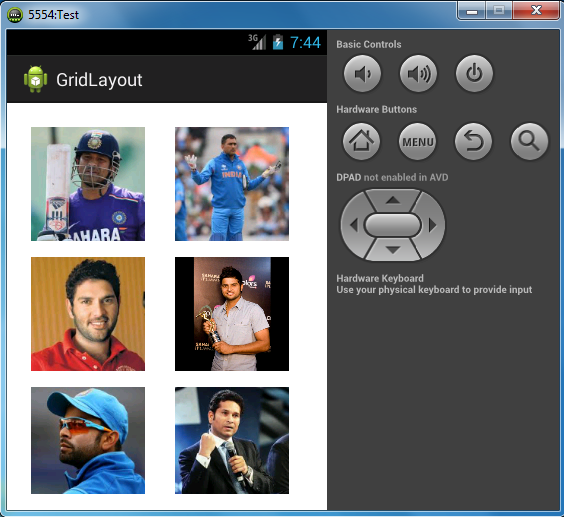Viewport: 564px width, 517px height.
Task: Tap the GridLayout title text
Action: pyautogui.click(x=99, y=80)
